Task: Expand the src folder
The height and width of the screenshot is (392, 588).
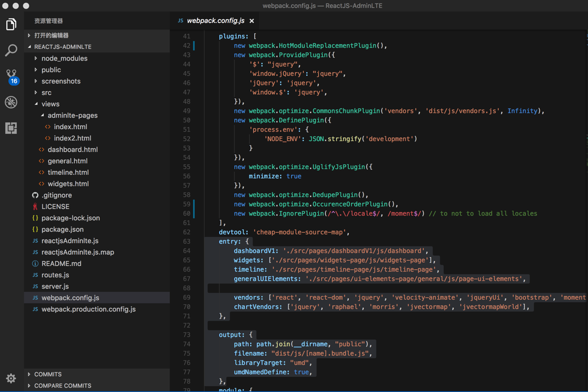Action: (46, 93)
